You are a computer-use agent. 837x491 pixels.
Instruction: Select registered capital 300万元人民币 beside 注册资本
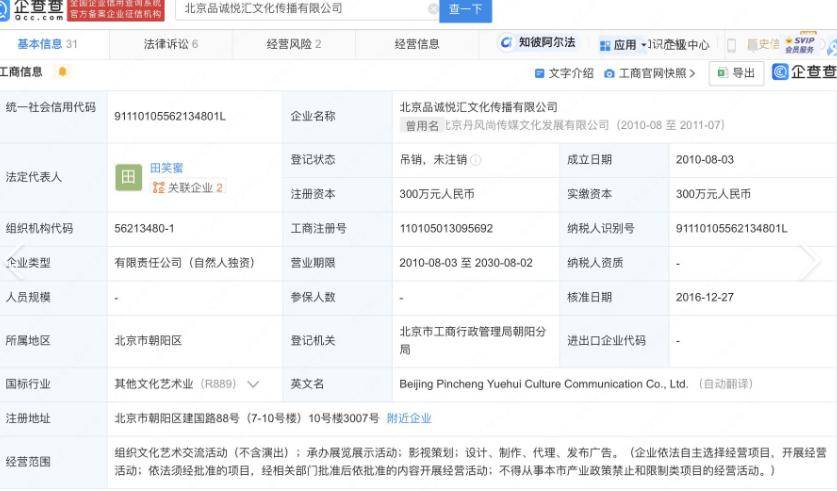coord(437,194)
